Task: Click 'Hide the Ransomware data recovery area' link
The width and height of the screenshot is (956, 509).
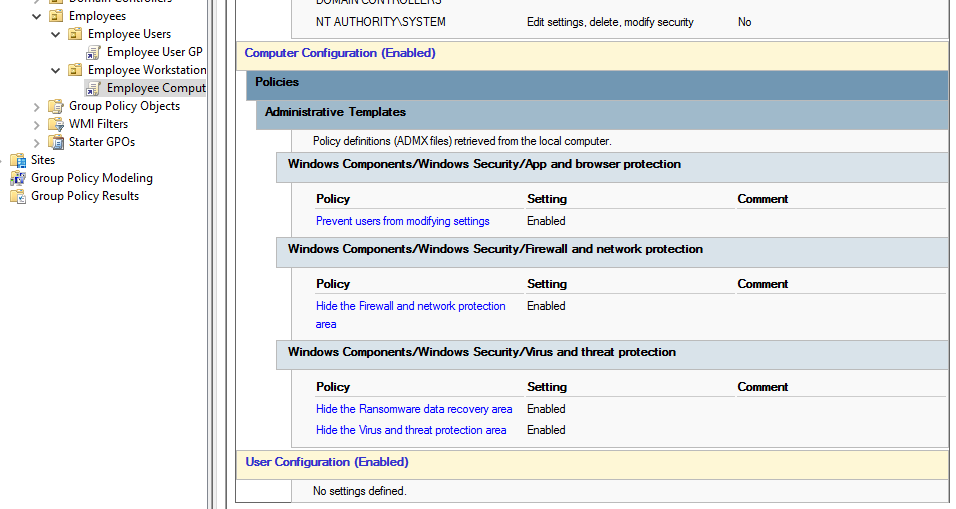Action: (x=414, y=409)
